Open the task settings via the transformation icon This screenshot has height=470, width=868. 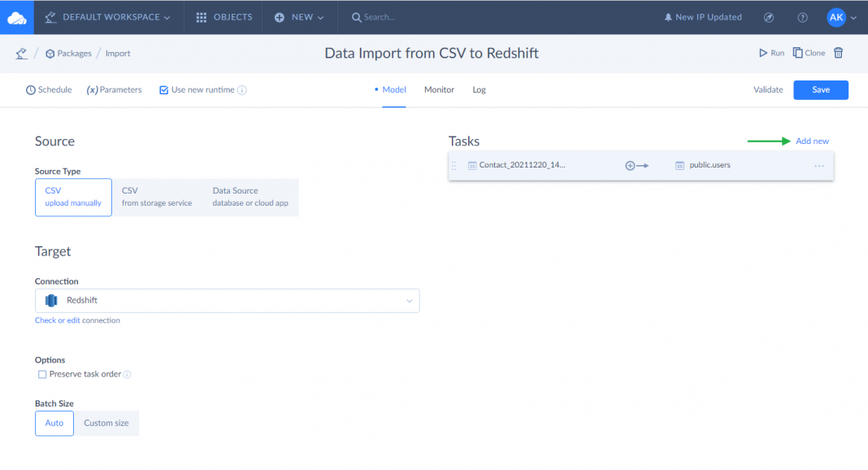pos(637,165)
